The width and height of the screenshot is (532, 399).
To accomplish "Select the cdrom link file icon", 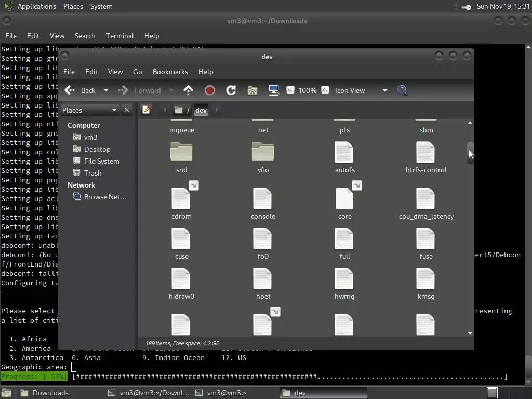I will pos(181,198).
